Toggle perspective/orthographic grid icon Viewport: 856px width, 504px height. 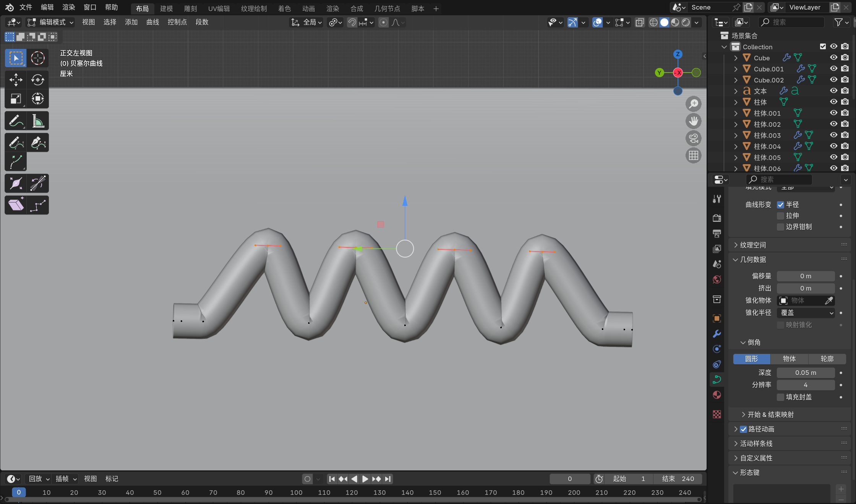point(693,155)
